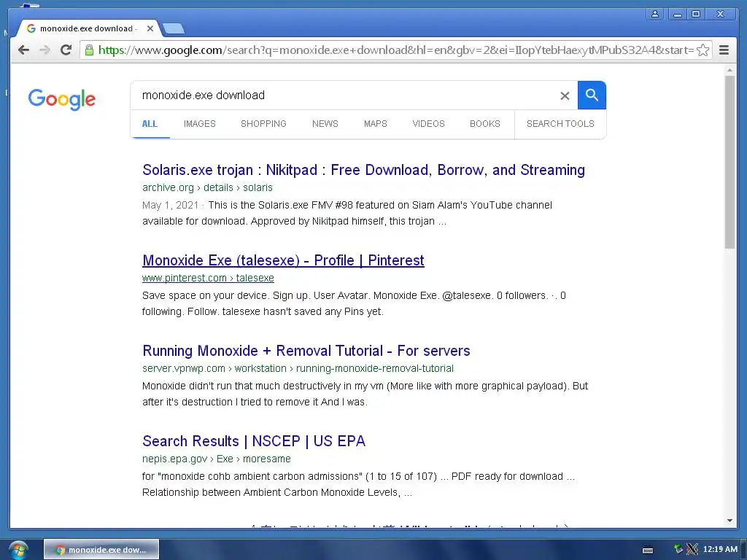Click the taskbar clock showing 12:19 AM
The image size is (747, 560).
720,549
